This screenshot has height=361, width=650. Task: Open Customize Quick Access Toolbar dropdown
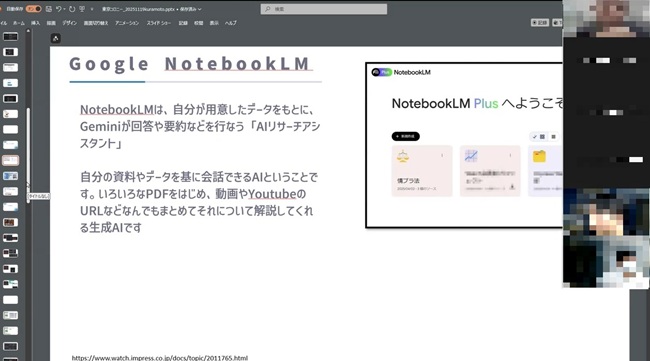tap(92, 9)
